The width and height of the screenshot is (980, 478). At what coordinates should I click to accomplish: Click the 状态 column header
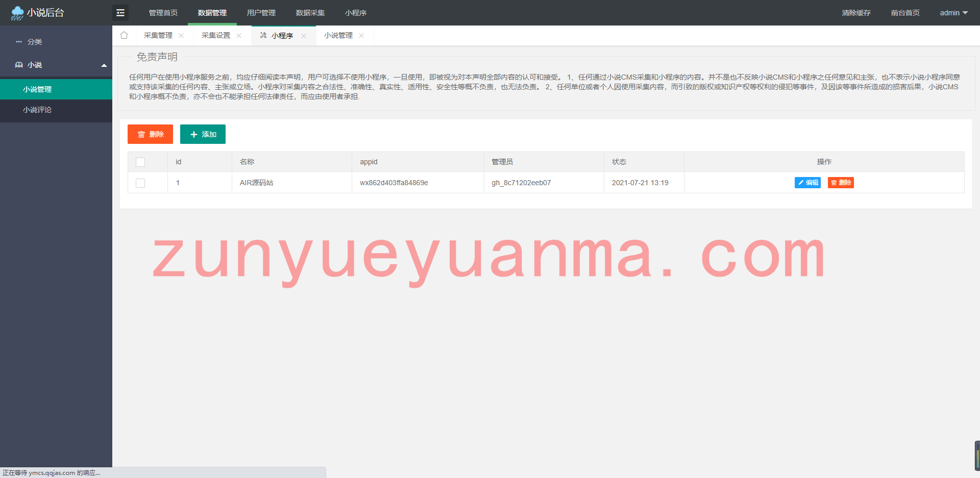click(644, 162)
